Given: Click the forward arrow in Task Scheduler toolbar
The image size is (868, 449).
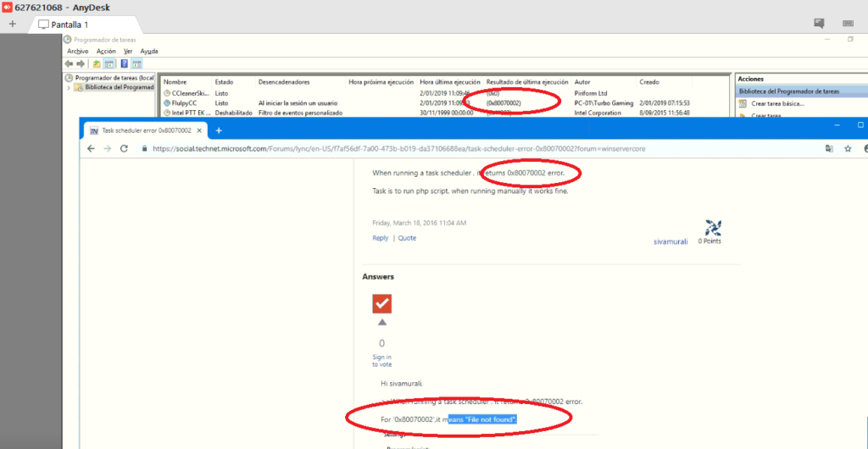Looking at the screenshot, I should 81,64.
